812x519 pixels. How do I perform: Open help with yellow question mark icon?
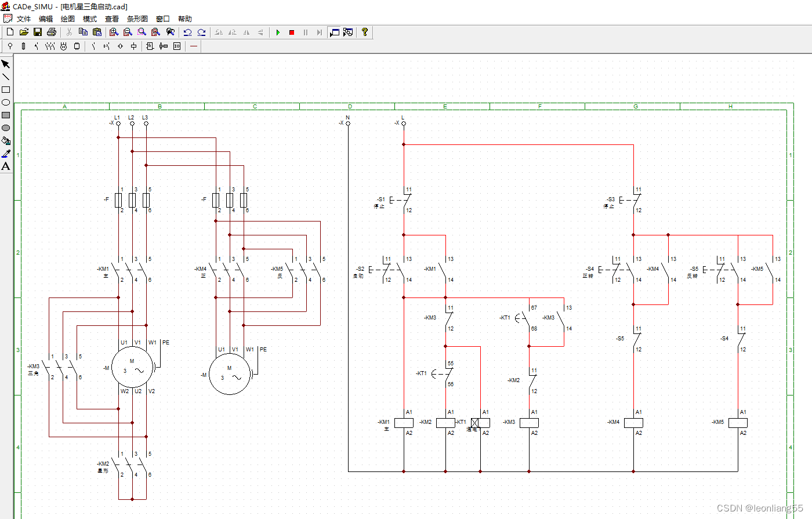pyautogui.click(x=365, y=32)
